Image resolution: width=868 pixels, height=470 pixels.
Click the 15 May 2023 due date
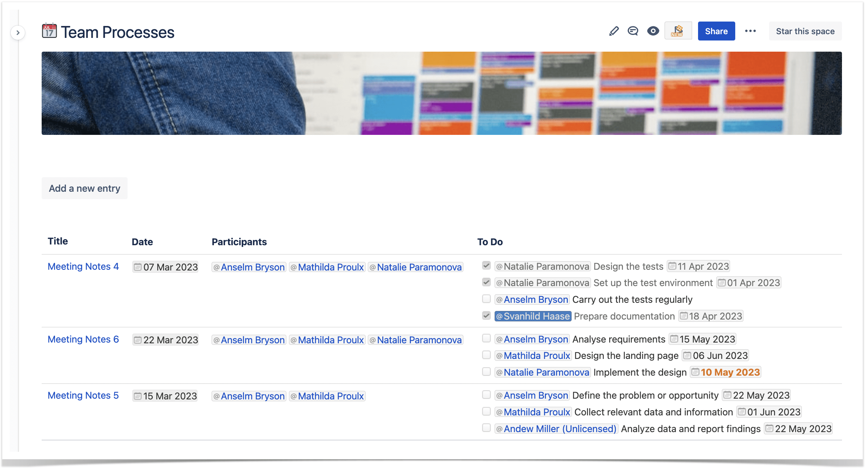point(703,339)
